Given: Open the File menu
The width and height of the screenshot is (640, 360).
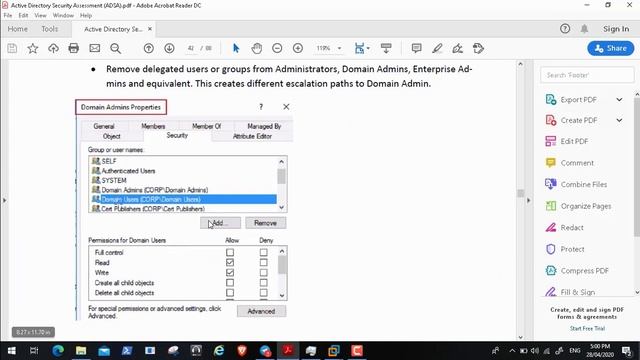Looking at the screenshot, I should click(8, 16).
